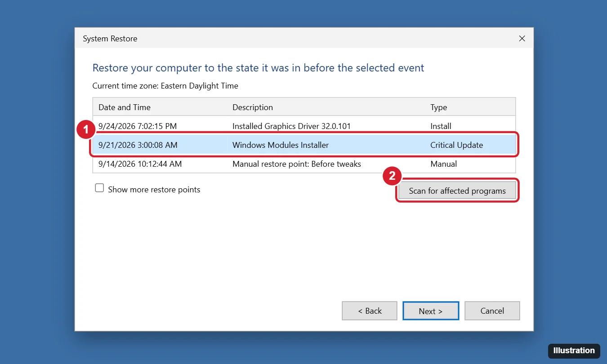Viewport: 607px width, 364px height.
Task: Click the Critical Update type cell
Action: click(456, 145)
